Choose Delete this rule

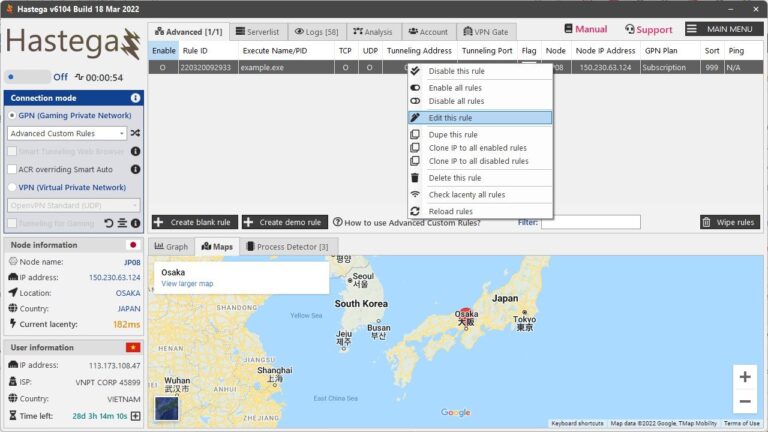click(x=480, y=178)
